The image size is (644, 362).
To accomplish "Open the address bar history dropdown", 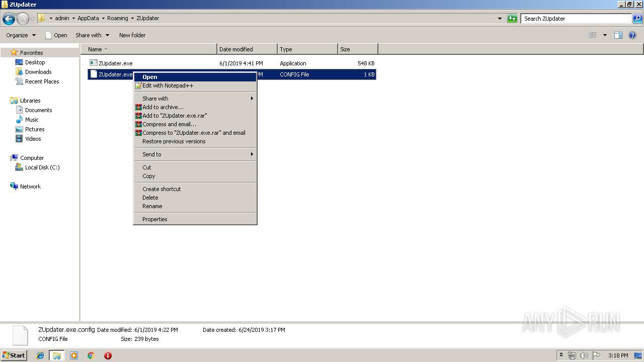I will coord(500,19).
